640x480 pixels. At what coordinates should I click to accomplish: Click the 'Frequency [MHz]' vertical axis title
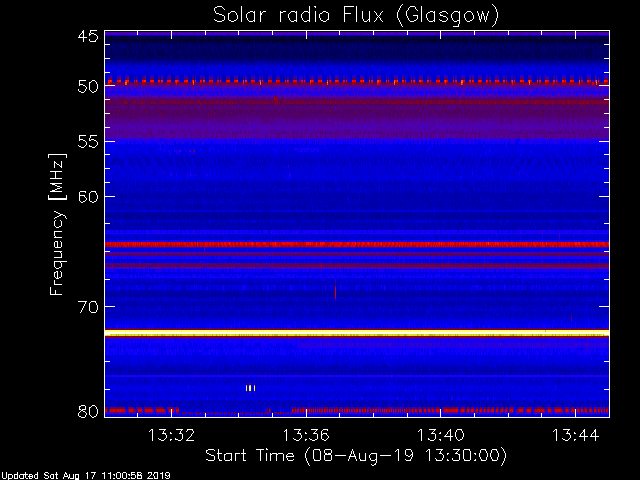(x=57, y=224)
